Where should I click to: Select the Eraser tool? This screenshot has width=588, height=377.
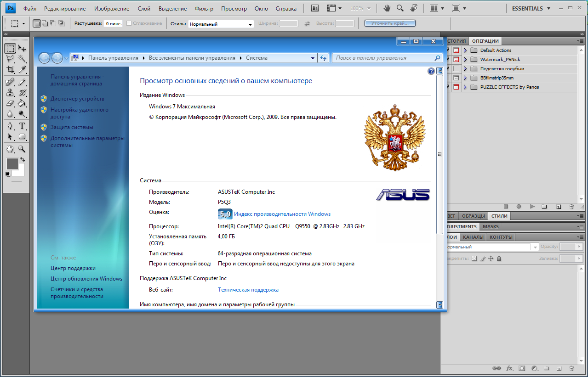(x=10, y=103)
